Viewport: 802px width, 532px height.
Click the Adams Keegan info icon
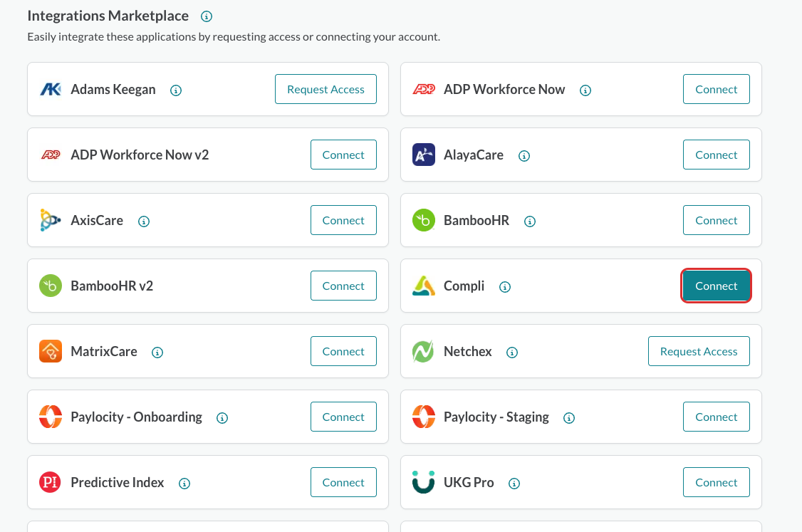coord(176,90)
